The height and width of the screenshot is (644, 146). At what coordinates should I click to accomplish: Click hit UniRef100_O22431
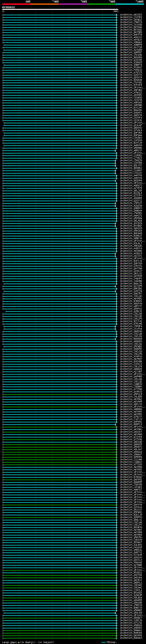tap(131, 120)
